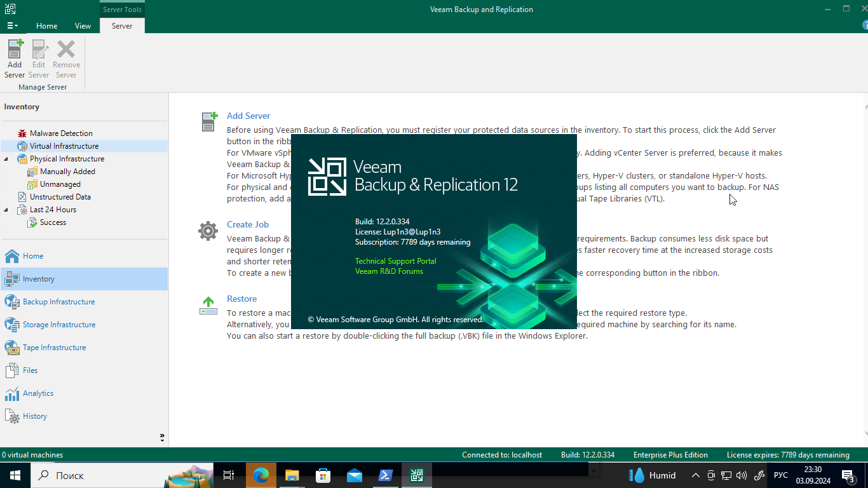Collapse the Physical Infrastructure tree node
Image resolution: width=868 pixels, height=488 pixels.
[x=6, y=159]
